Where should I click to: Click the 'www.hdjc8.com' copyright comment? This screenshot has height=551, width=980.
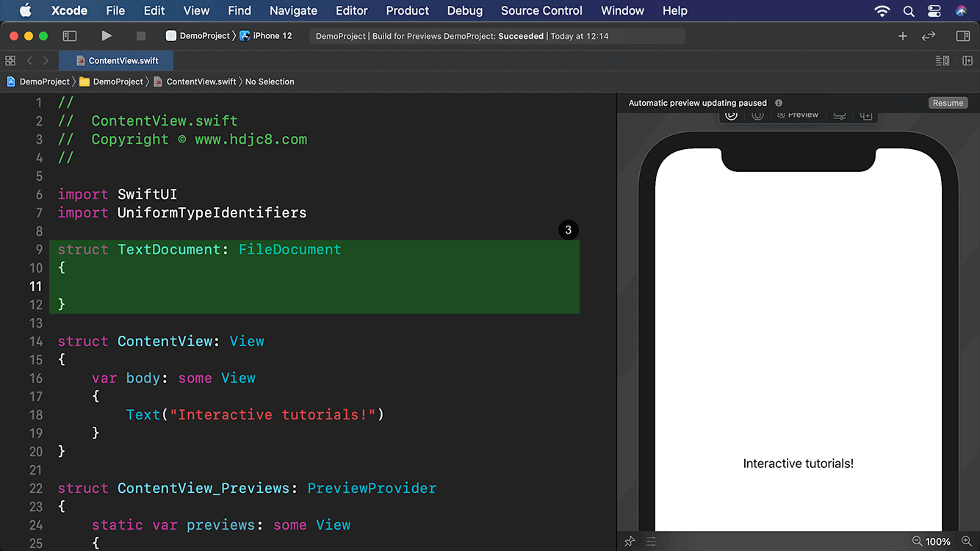pyautogui.click(x=251, y=139)
